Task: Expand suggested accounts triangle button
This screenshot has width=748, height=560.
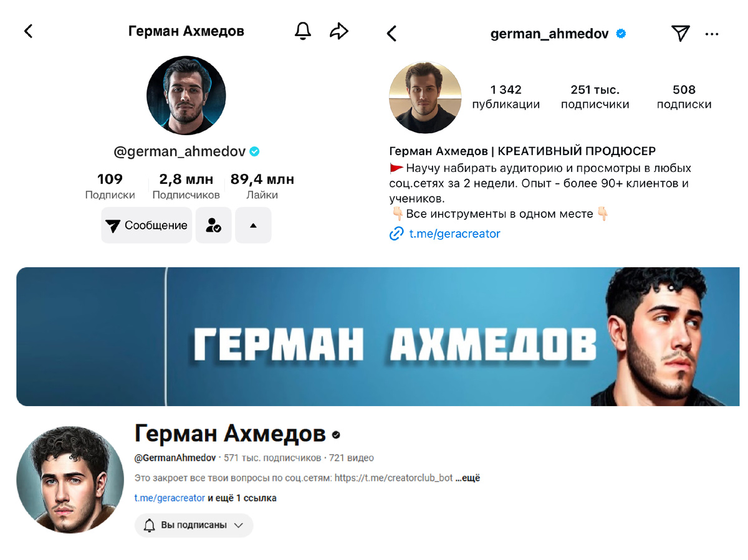Action: click(x=253, y=225)
